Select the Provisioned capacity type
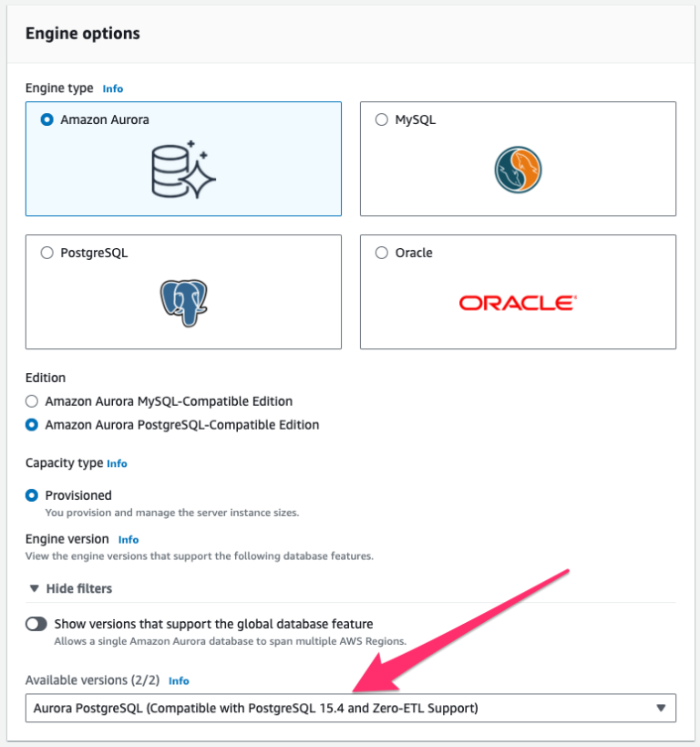Image resolution: width=700 pixels, height=747 pixels. [x=31, y=495]
